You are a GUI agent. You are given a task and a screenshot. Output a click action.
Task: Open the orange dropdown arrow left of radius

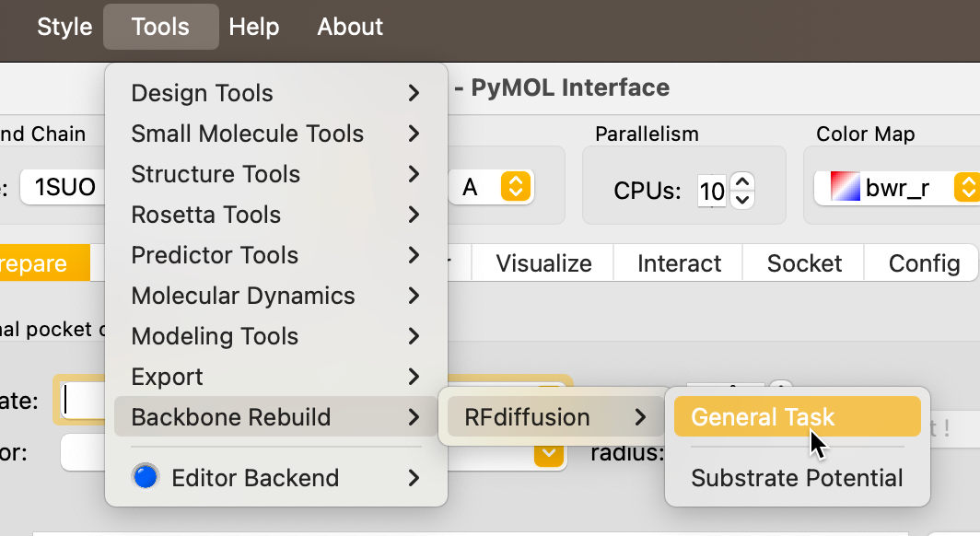pos(549,453)
